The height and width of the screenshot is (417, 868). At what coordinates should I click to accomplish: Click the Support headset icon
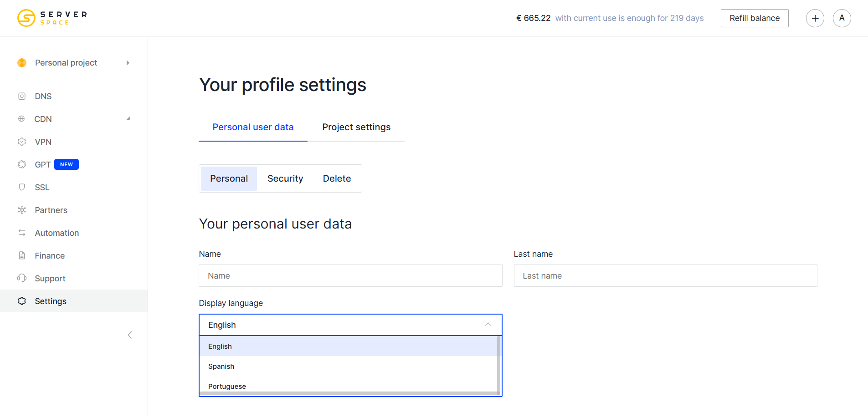[x=22, y=278]
